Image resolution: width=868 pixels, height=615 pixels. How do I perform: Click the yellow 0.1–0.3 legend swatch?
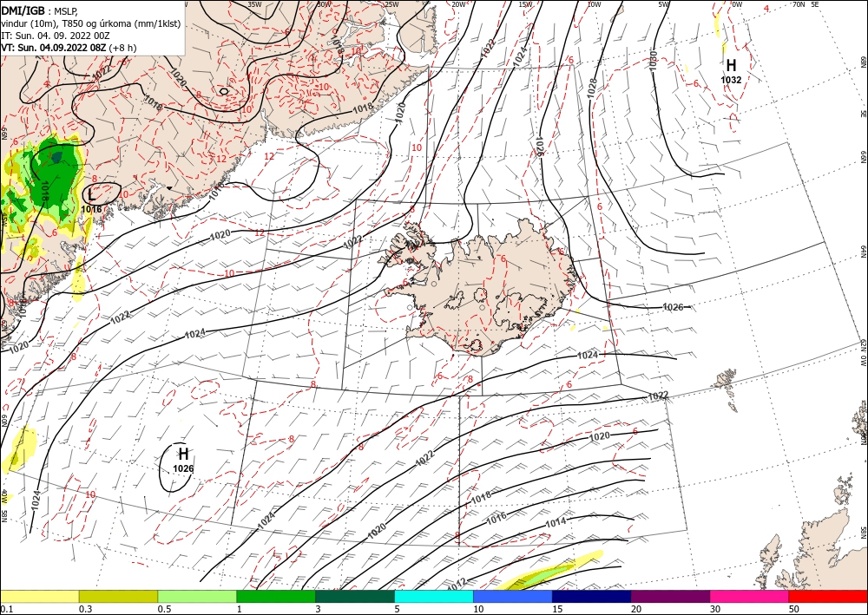click(x=39, y=596)
